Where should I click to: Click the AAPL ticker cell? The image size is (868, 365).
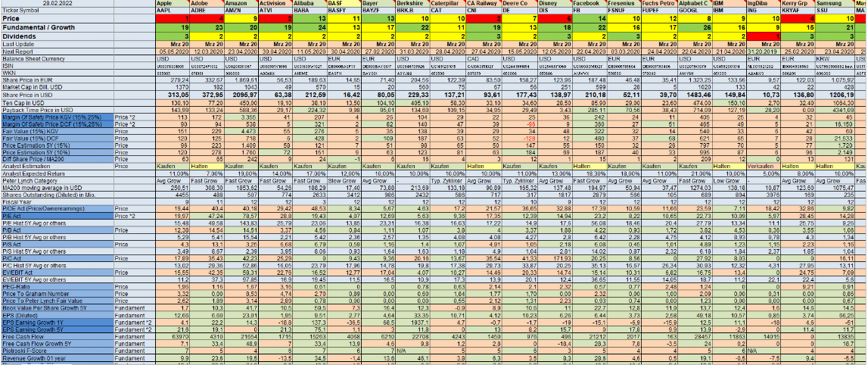[x=172, y=10]
